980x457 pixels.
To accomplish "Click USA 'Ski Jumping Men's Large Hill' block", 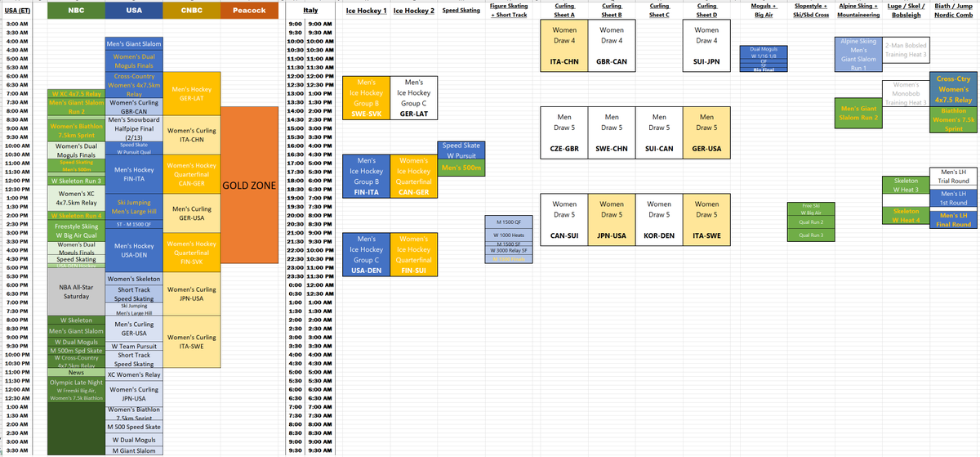I will pos(134,207).
